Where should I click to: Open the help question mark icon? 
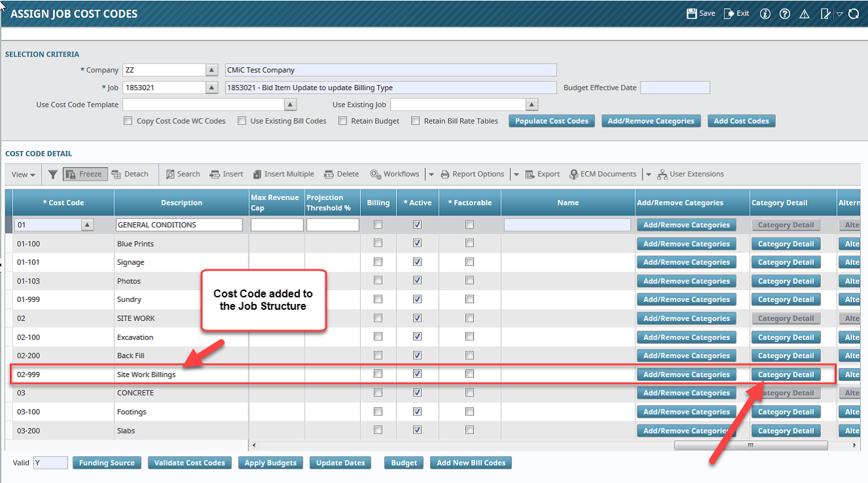(784, 13)
